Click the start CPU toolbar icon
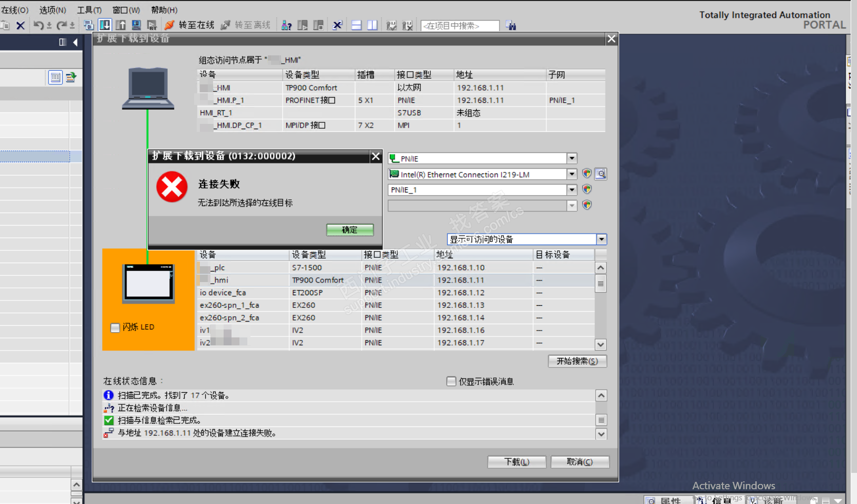 (303, 25)
